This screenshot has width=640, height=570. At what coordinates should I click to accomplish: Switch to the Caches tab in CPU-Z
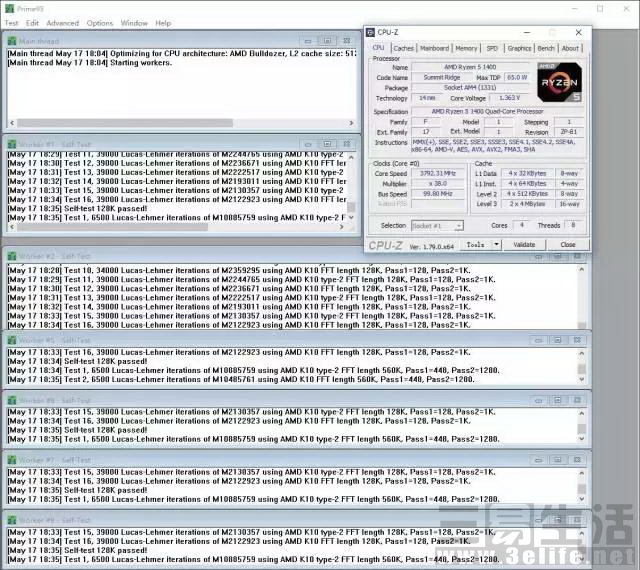(x=403, y=48)
